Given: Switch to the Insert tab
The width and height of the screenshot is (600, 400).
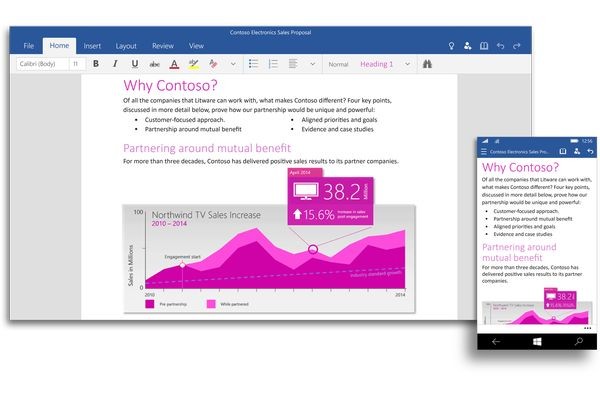Looking at the screenshot, I should (92, 46).
